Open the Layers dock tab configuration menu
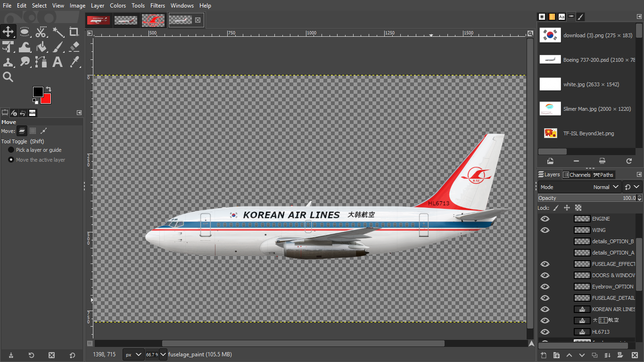Image resolution: width=644 pixels, height=362 pixels. [x=639, y=174]
